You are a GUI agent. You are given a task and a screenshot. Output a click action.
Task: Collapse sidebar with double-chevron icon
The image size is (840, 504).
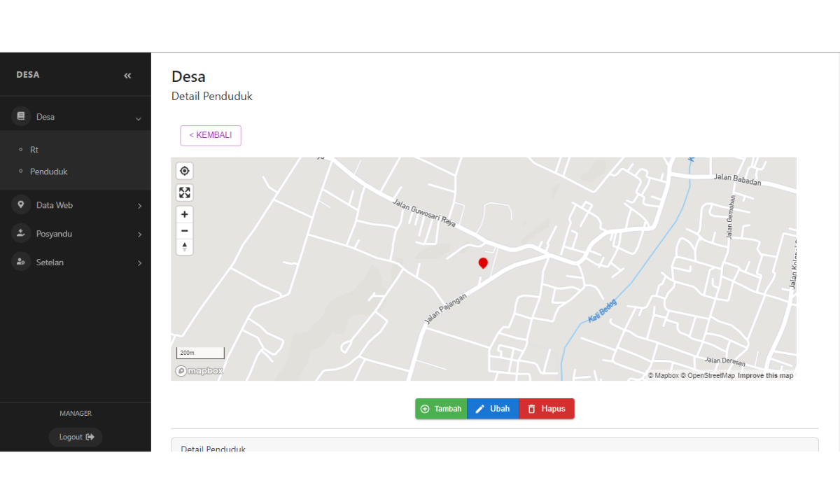127,76
